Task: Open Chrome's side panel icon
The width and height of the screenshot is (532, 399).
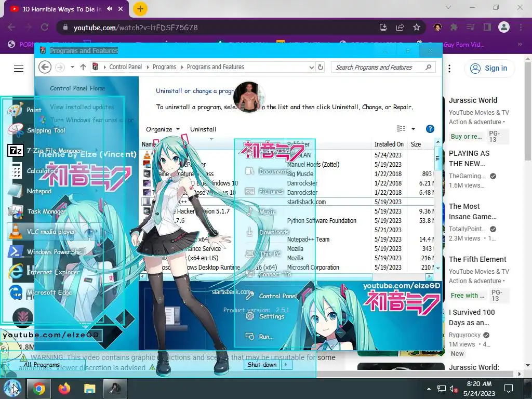Action: pos(487,27)
